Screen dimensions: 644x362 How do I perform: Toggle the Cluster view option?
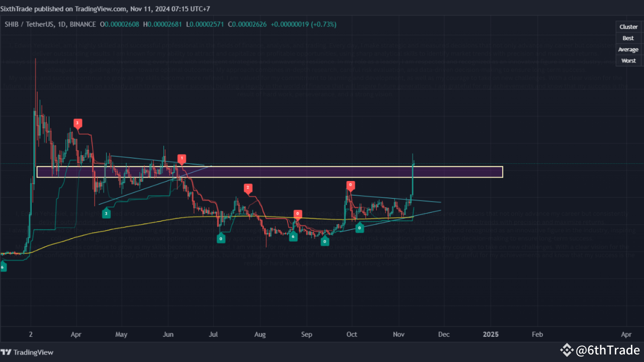tap(628, 27)
